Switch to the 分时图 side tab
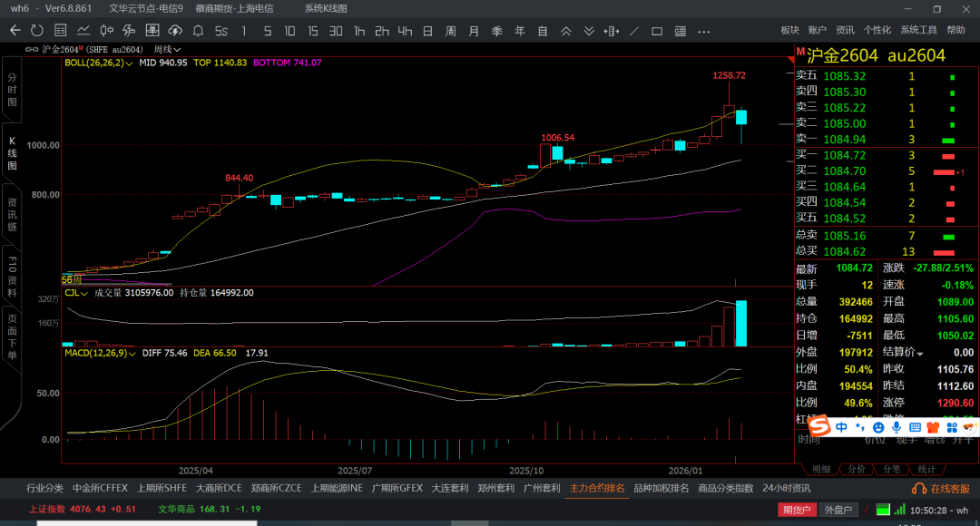This screenshot has width=980, height=526. click(12, 90)
